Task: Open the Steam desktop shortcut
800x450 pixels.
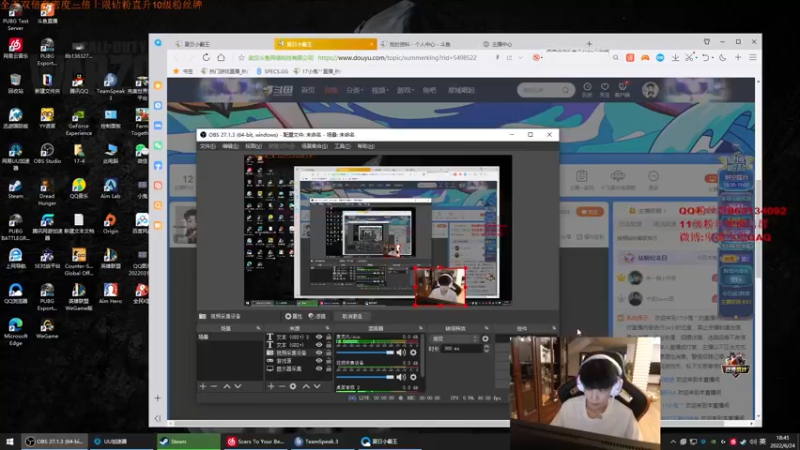Action: (x=15, y=189)
